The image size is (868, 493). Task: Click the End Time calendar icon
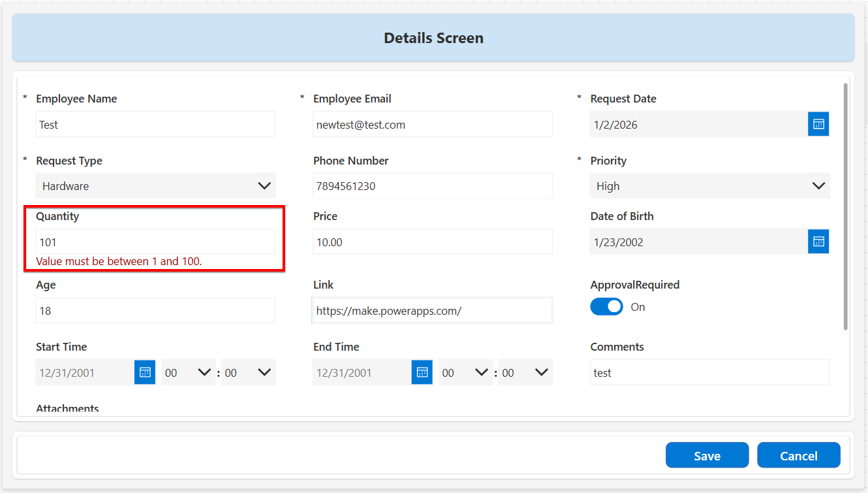click(x=422, y=372)
